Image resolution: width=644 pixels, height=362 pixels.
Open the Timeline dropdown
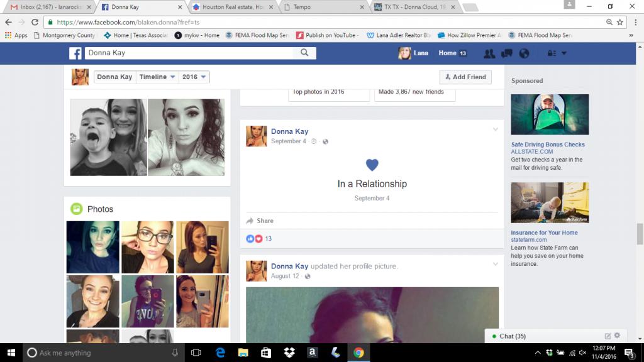[157, 77]
